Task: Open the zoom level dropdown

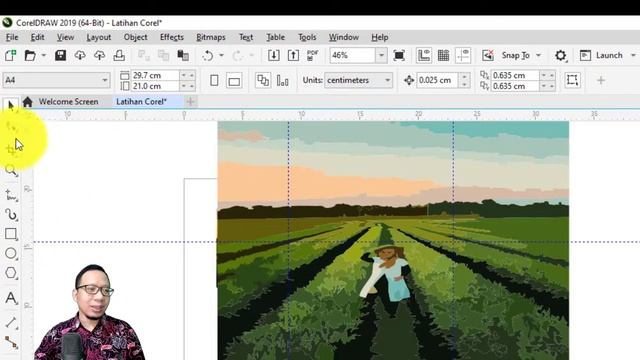Action: click(381, 55)
